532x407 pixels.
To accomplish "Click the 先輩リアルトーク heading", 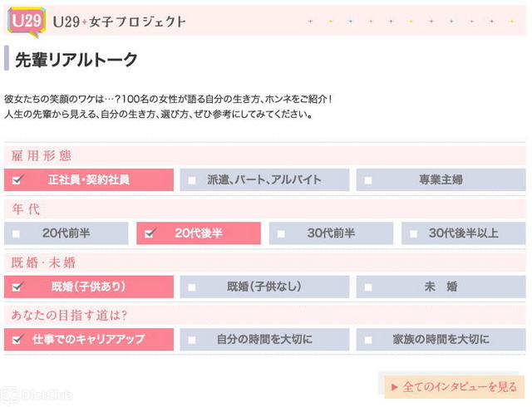I will pyautogui.click(x=76, y=60).
